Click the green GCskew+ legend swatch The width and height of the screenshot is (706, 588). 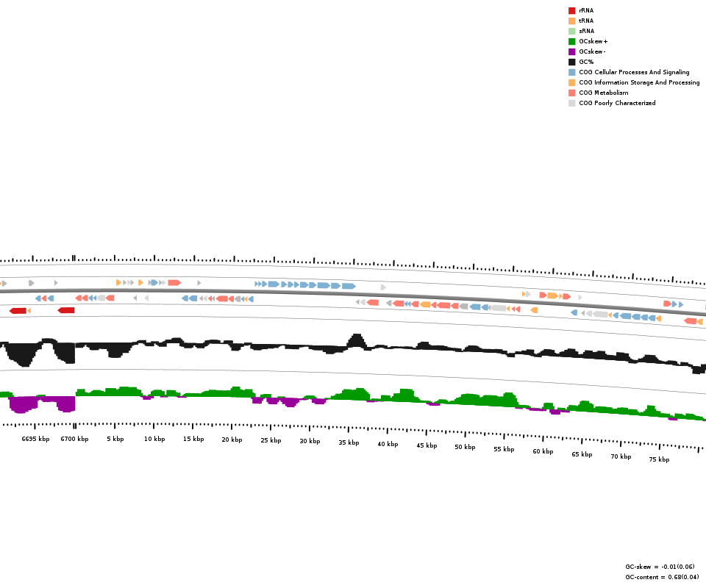[571, 41]
